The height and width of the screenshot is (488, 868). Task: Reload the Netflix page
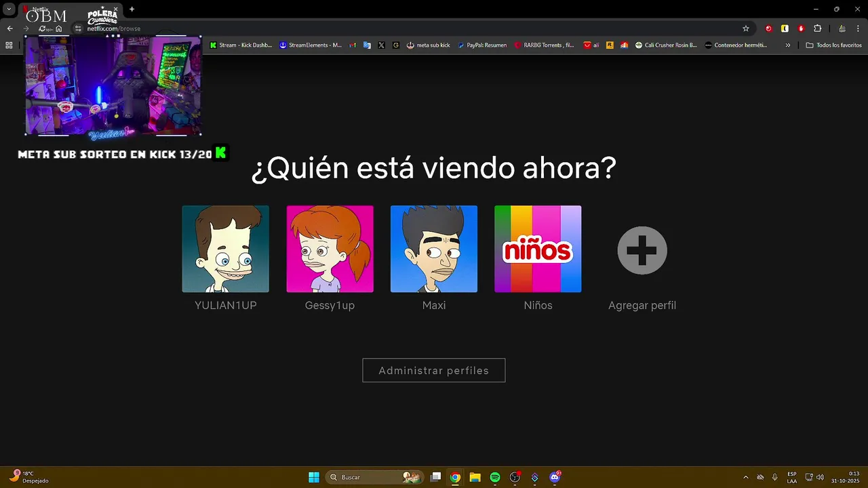pyautogui.click(x=43, y=28)
